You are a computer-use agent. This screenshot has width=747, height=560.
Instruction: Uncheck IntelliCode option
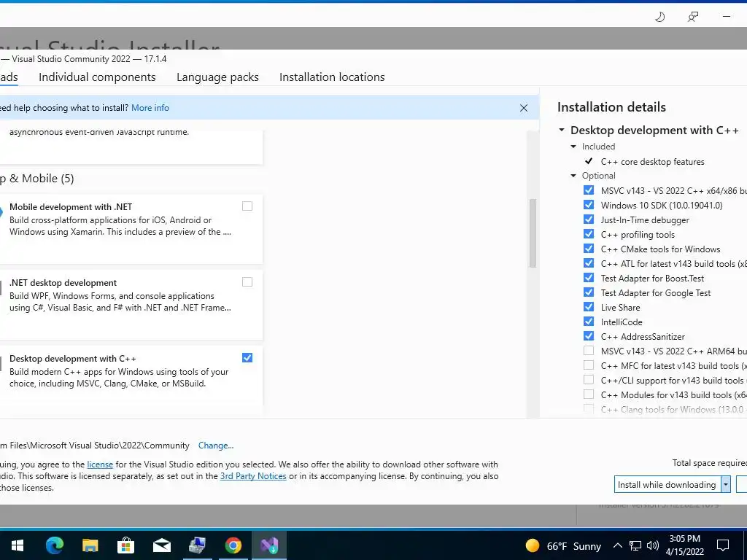tap(589, 322)
